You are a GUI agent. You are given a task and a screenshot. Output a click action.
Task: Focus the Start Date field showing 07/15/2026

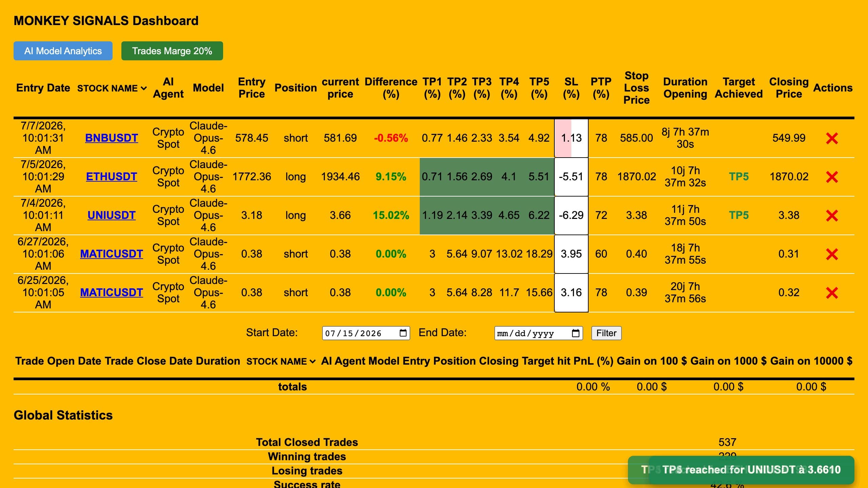[x=366, y=333]
